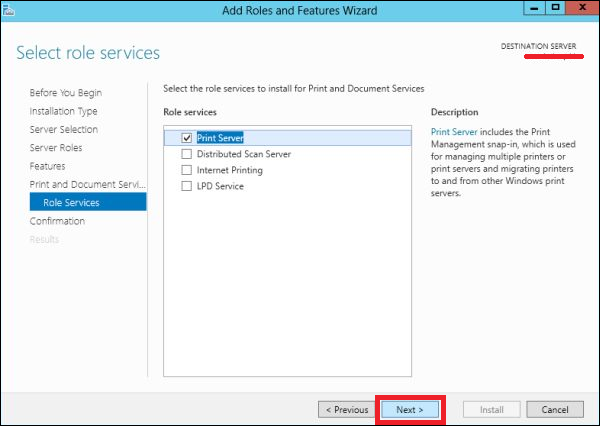Tick the Internet Printing checkbox
This screenshot has height=426, width=600.
186,170
